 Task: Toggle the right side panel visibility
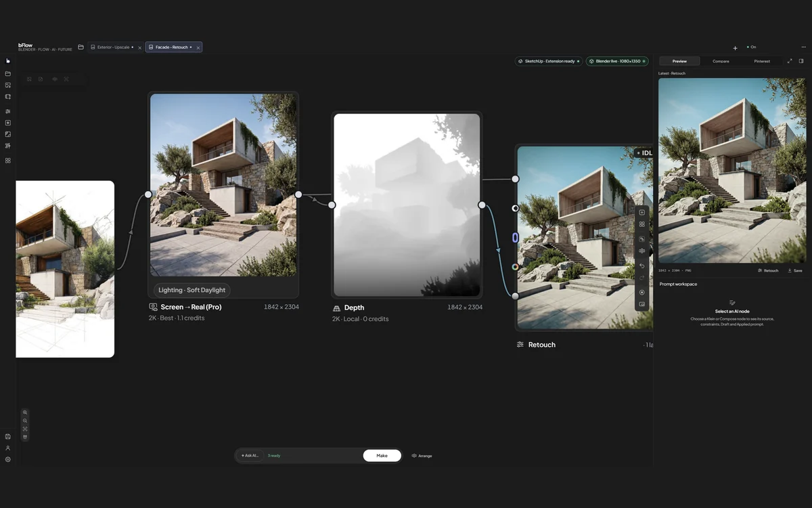801,61
